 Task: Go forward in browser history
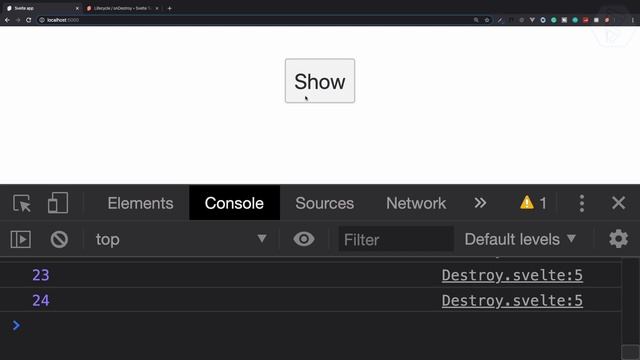coord(18,20)
